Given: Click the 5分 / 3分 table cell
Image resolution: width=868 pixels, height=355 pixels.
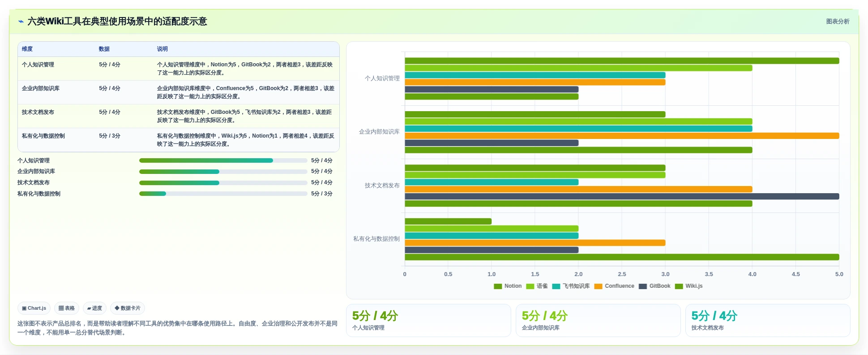Looking at the screenshot, I should 110,136.
